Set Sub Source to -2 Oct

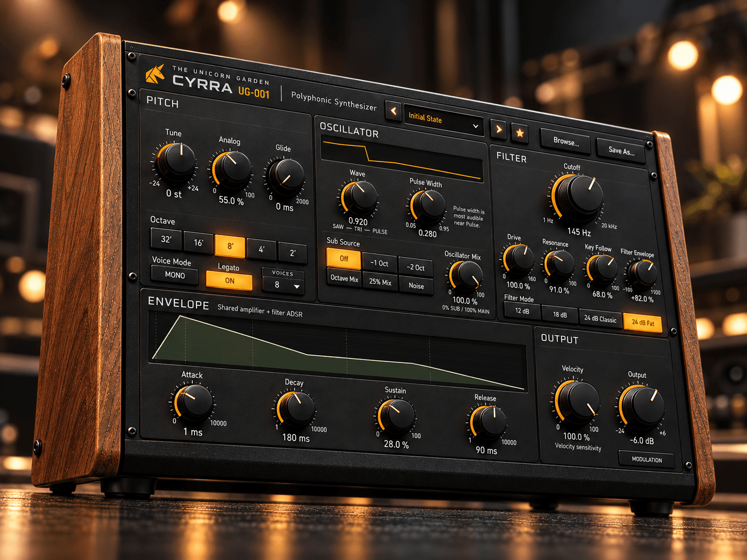pos(415,268)
